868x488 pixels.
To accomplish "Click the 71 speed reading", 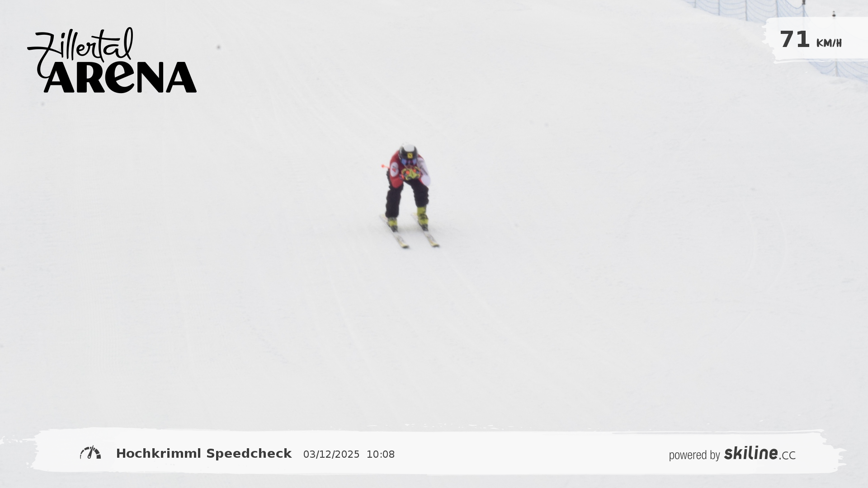I will click(795, 39).
